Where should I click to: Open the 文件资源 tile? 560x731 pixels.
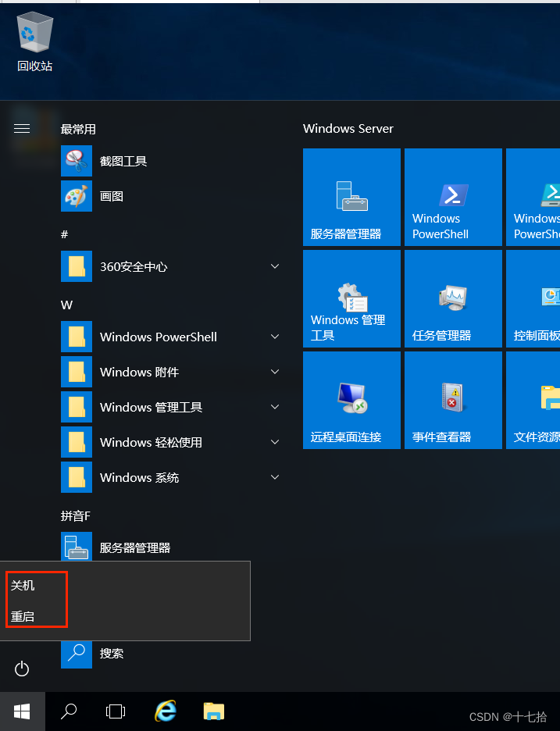[x=533, y=401]
